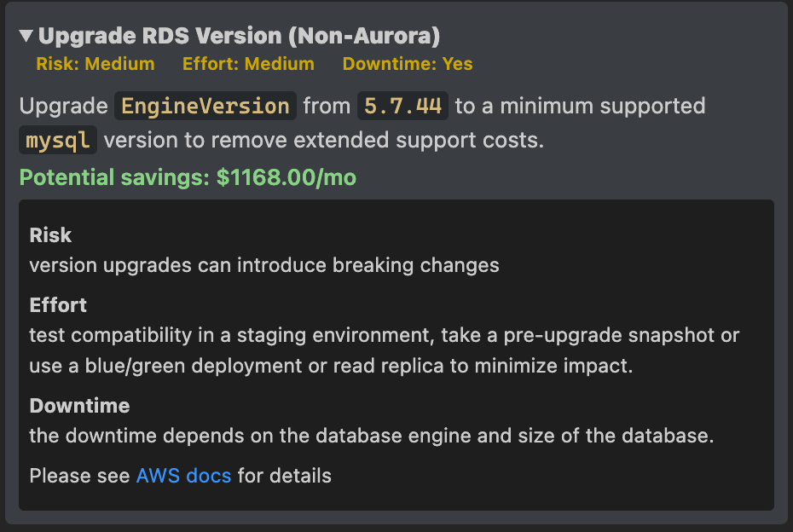Click the Downtime section header in details

[x=73, y=406]
